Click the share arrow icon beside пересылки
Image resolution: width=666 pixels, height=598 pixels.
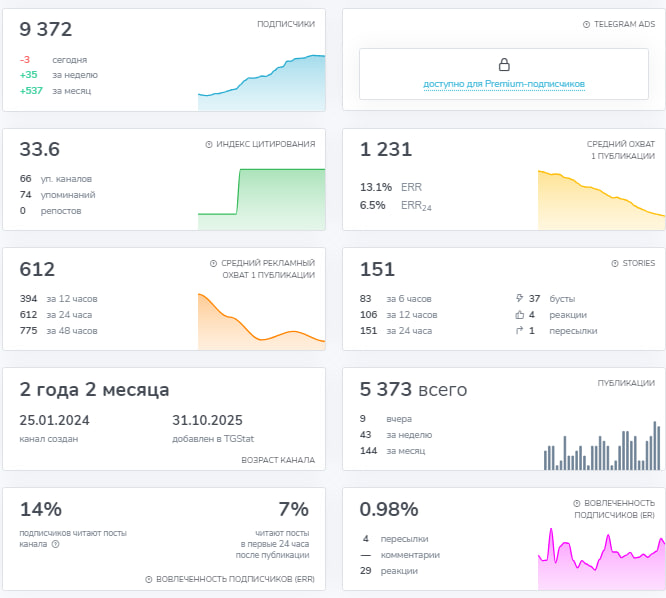tap(518, 331)
